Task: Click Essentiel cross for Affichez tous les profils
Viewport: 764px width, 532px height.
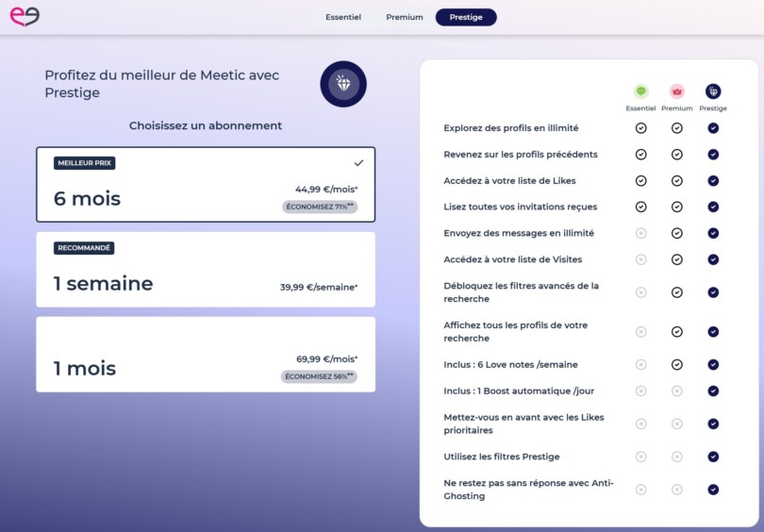Action: pos(640,332)
